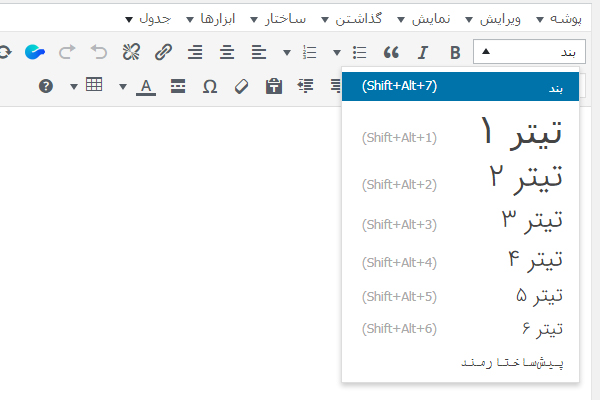Align text to the right
Image resolution: width=600 pixels, height=400 pixels.
[195, 52]
